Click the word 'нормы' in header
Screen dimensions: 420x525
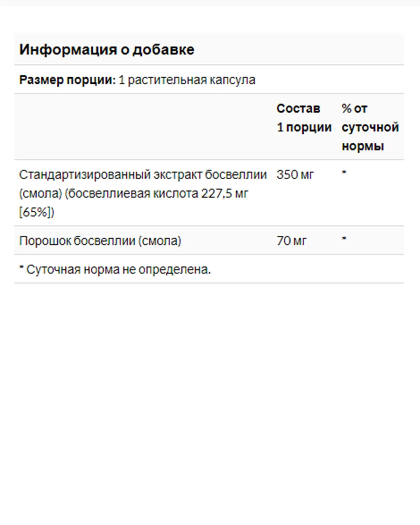(363, 146)
